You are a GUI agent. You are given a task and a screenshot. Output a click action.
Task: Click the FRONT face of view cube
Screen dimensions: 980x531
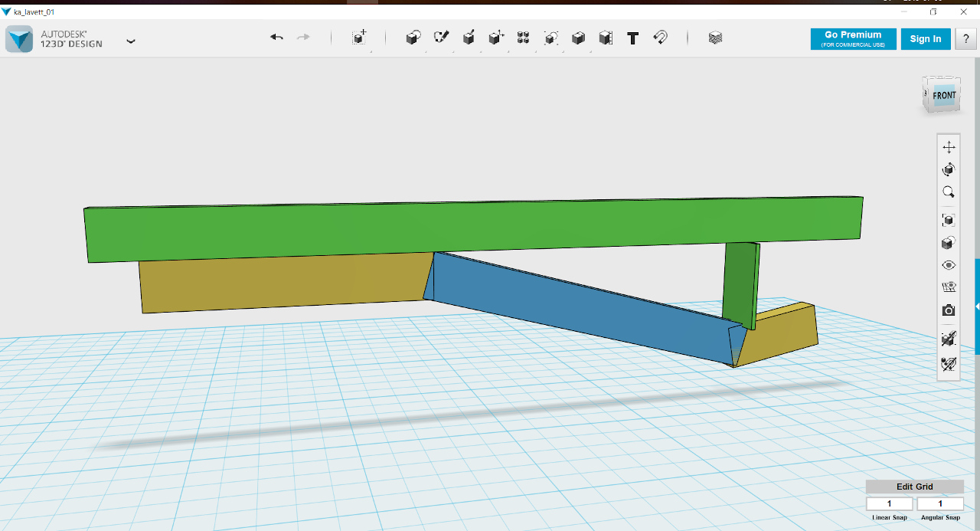[944, 96]
